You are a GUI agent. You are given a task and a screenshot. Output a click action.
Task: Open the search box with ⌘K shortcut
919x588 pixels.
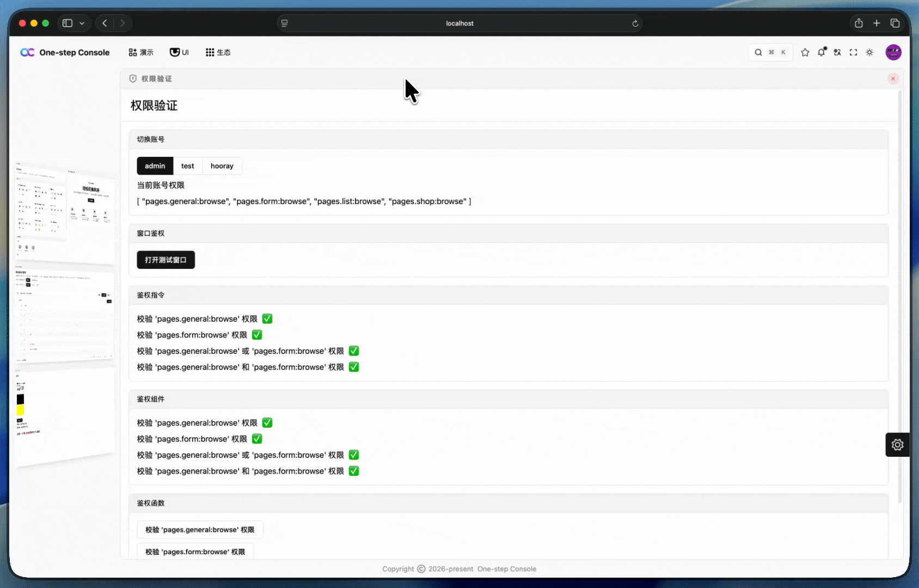770,52
